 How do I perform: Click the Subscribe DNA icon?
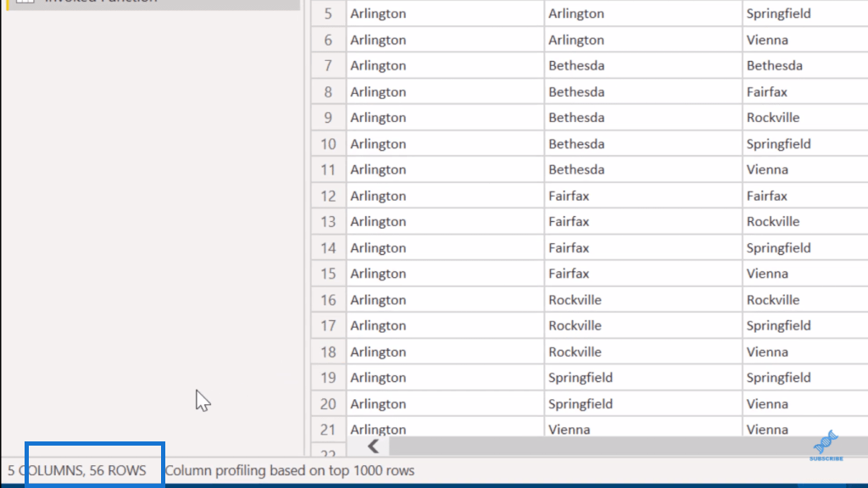[x=826, y=446]
